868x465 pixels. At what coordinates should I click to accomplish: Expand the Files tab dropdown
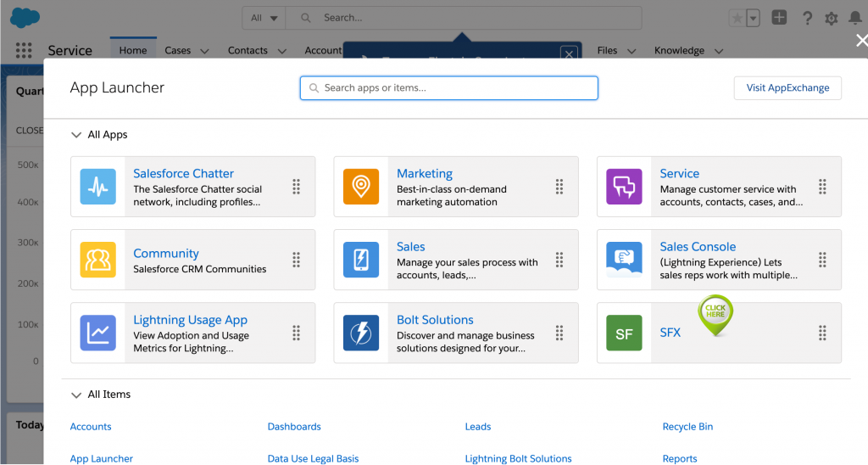pos(632,51)
